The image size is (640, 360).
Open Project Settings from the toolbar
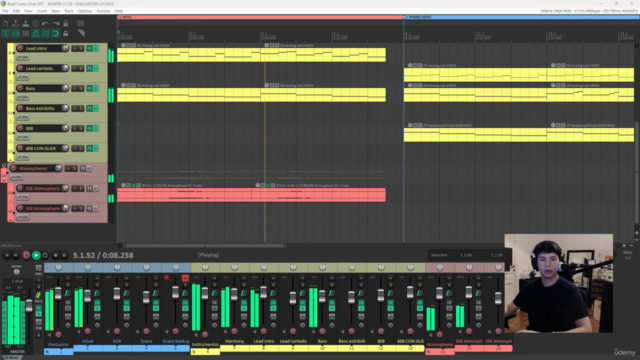pyautogui.click(x=36, y=24)
